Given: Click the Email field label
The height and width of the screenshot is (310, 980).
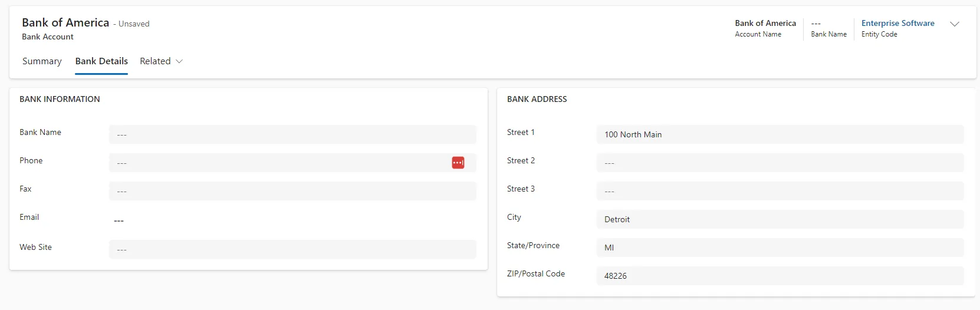Looking at the screenshot, I should (29, 217).
